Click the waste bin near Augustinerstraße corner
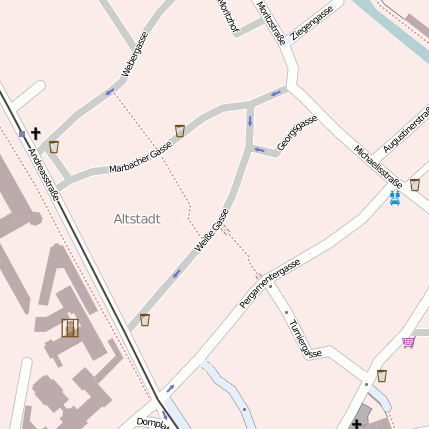The image size is (429, 429). coord(415,185)
